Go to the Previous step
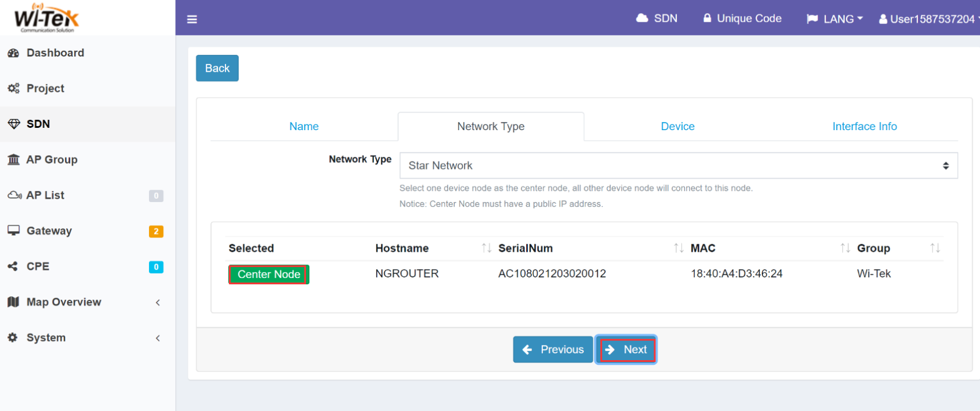The image size is (980, 411). [552, 349]
